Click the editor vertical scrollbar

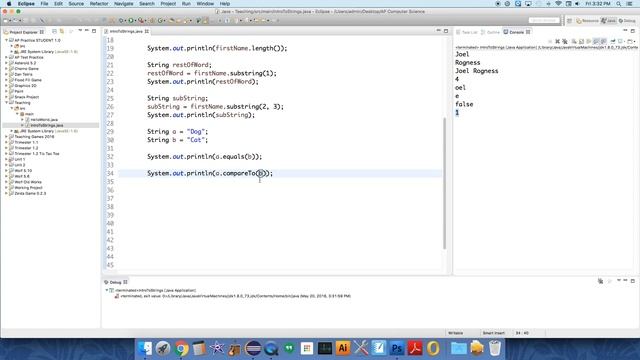point(444,183)
